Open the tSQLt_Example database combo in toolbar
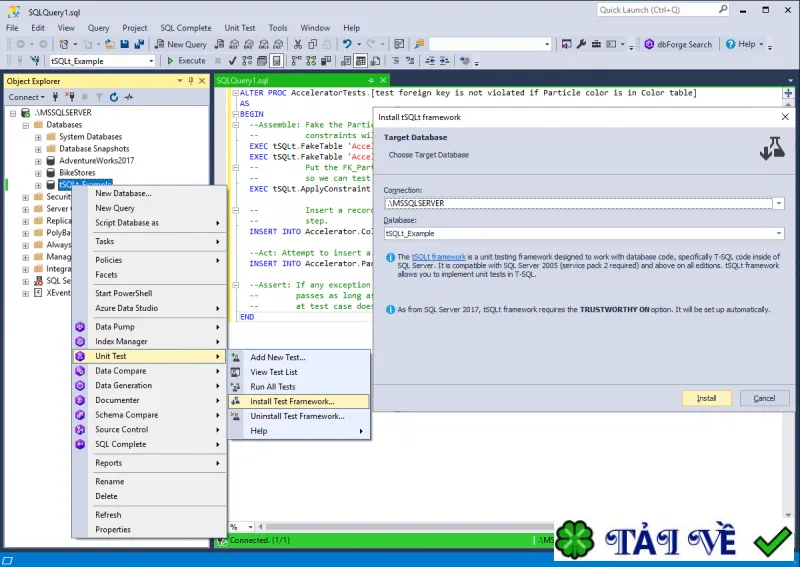This screenshot has width=800, height=567. click(102, 61)
